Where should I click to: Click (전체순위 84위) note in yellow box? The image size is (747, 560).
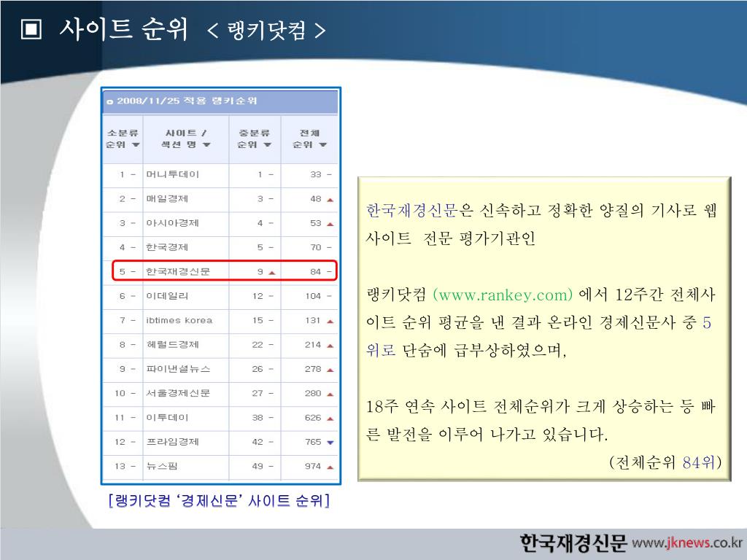tap(665, 462)
